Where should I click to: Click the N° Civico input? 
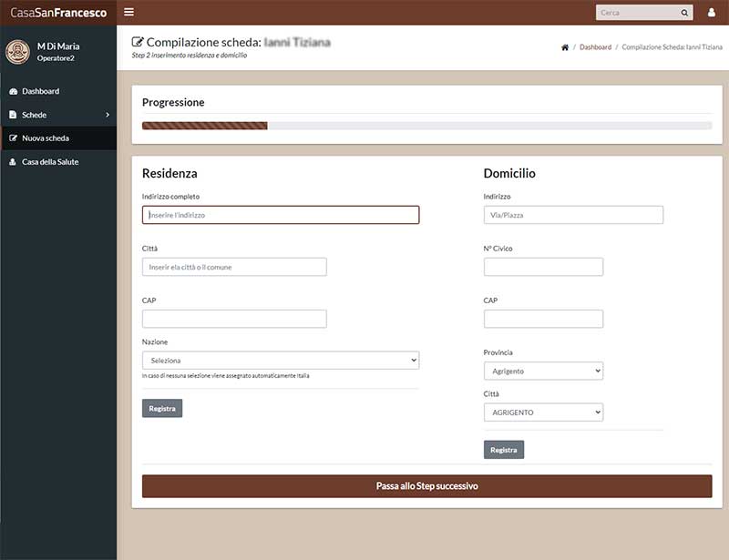coord(543,267)
